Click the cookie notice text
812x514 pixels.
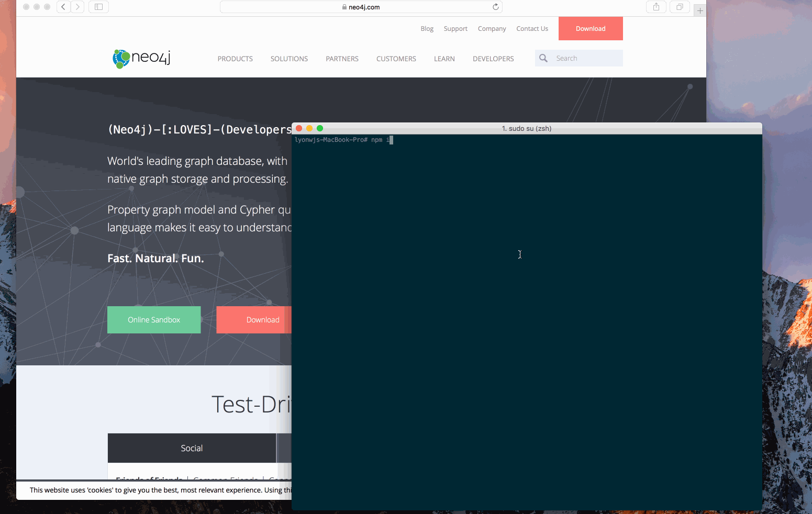pyautogui.click(x=160, y=490)
